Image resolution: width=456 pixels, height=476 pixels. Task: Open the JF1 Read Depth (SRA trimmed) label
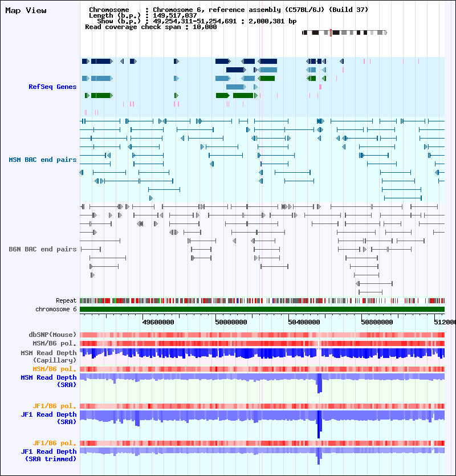(48, 455)
